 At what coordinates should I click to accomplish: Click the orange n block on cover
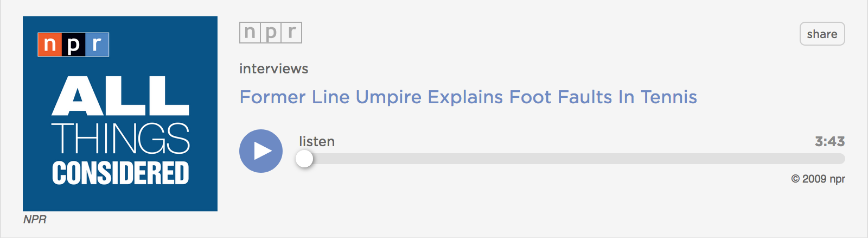click(49, 45)
